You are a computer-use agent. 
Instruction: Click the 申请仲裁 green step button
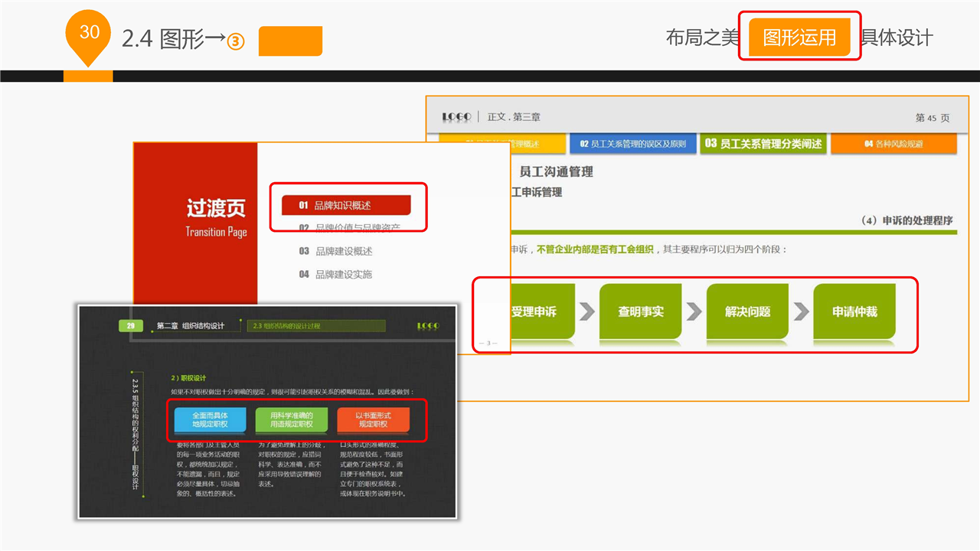pos(854,311)
